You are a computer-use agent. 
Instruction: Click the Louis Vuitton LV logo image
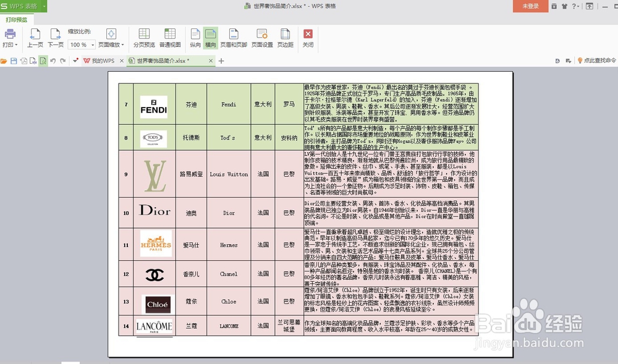155,176
